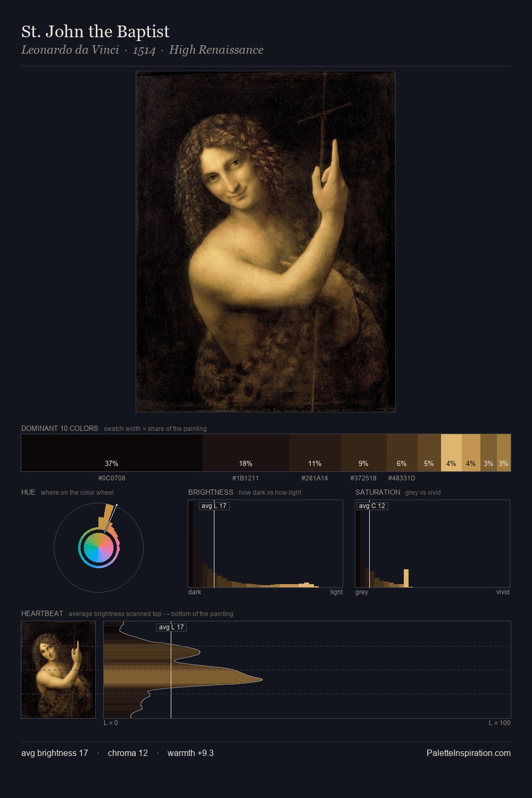Screen dimensions: 532x798
Task: Click the DOMINANT 10 COLORS heading
Action: coord(60,428)
